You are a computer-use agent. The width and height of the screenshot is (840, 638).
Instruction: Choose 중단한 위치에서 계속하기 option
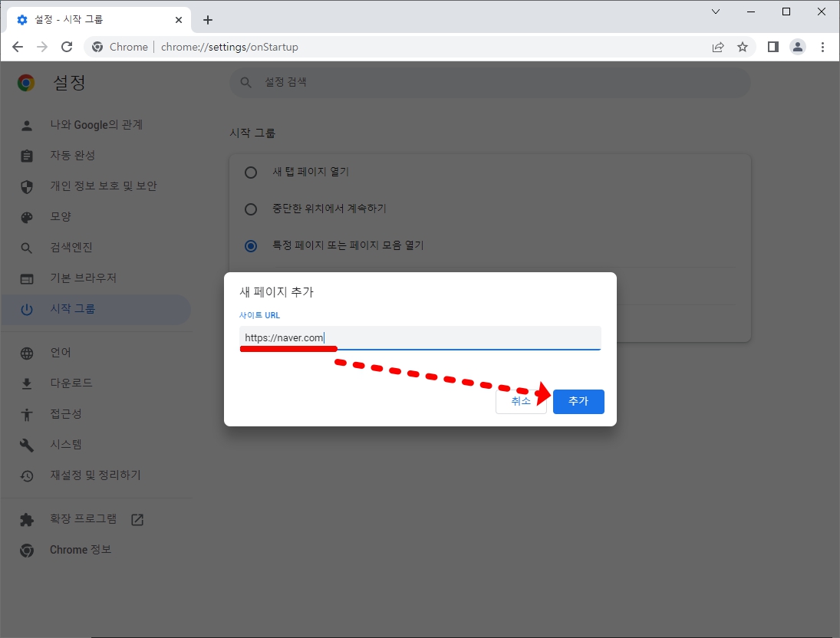click(251, 209)
